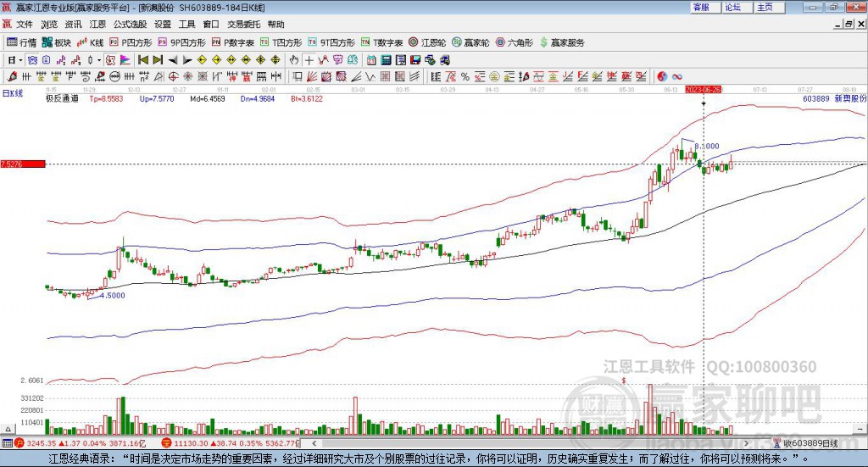
Task: Click the 4.5000 low price annotation
Action: pos(113,296)
